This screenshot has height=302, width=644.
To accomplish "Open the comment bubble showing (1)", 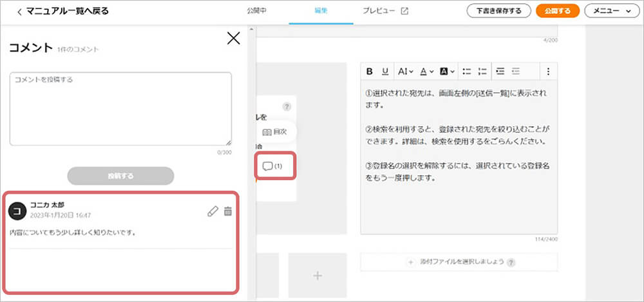I will [273, 167].
